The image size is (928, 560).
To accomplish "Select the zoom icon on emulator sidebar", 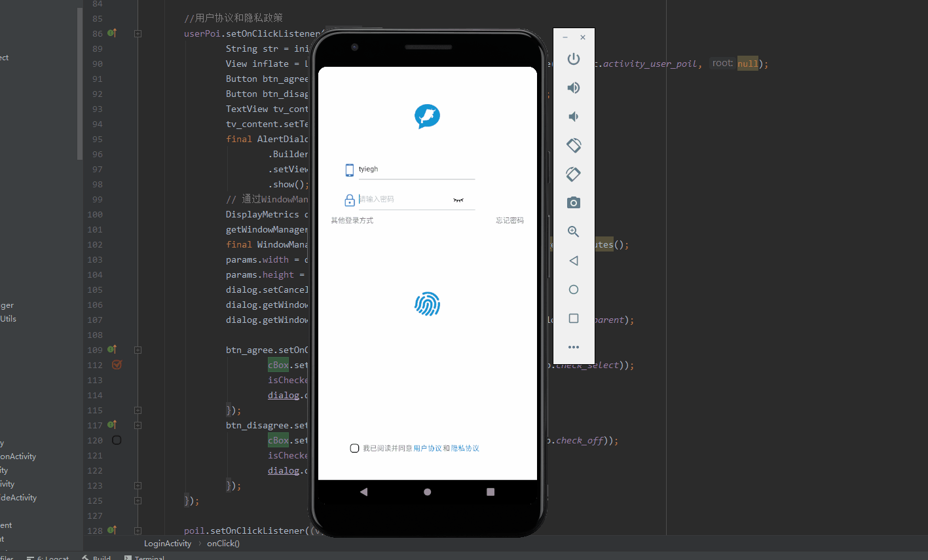I will 574,231.
